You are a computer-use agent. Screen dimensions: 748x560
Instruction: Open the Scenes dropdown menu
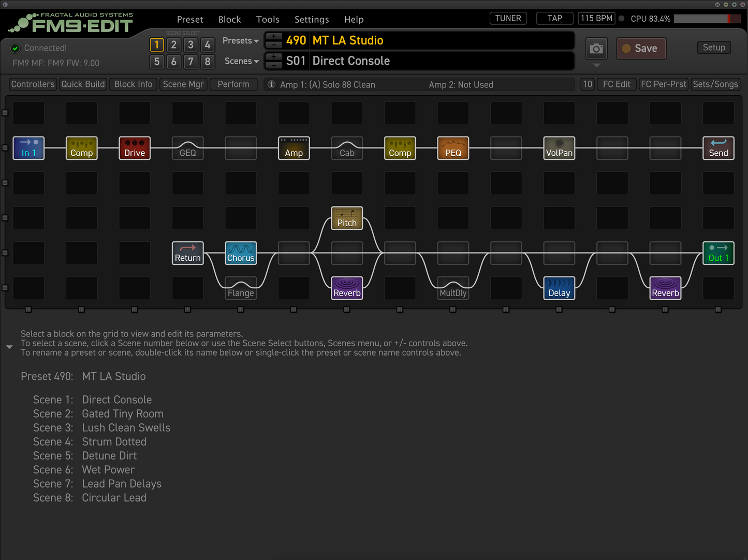pos(242,61)
